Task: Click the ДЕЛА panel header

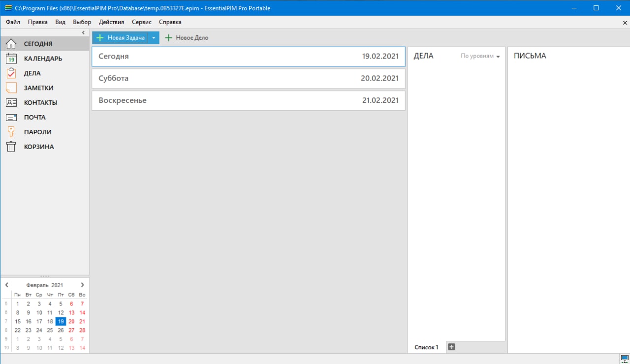Action: (423, 56)
